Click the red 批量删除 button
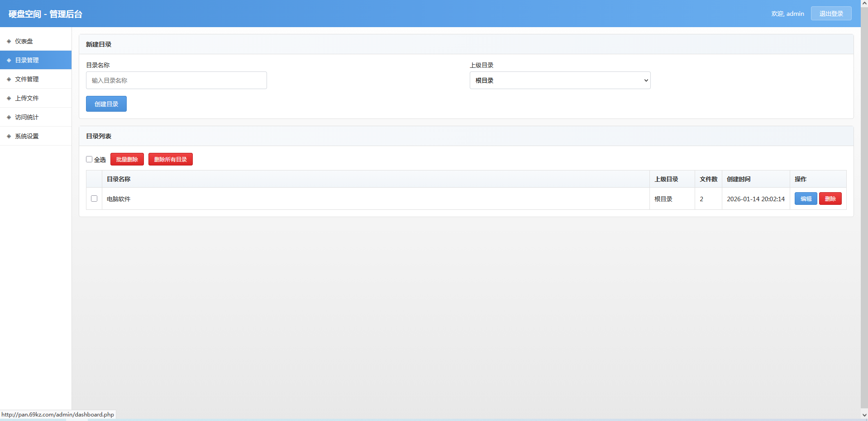The height and width of the screenshot is (421, 868). click(x=127, y=159)
